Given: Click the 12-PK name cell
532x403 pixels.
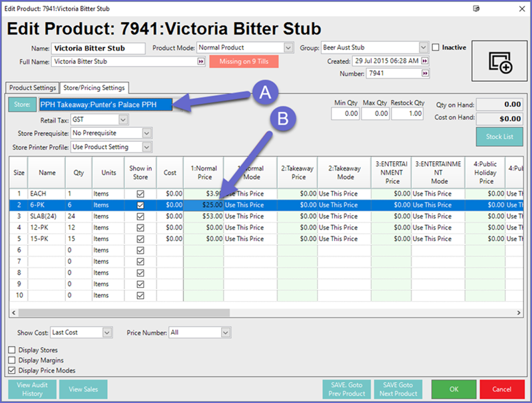Looking at the screenshot, I should point(47,228).
